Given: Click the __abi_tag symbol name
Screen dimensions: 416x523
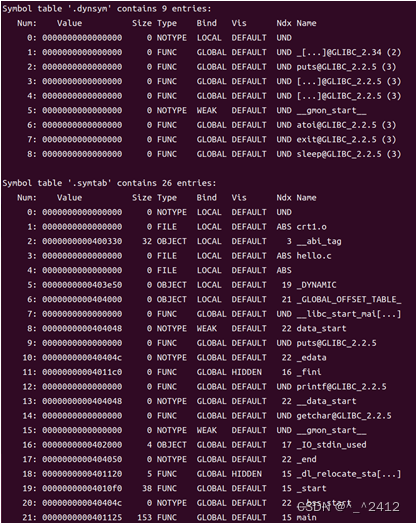Looking at the screenshot, I should pos(319,241).
